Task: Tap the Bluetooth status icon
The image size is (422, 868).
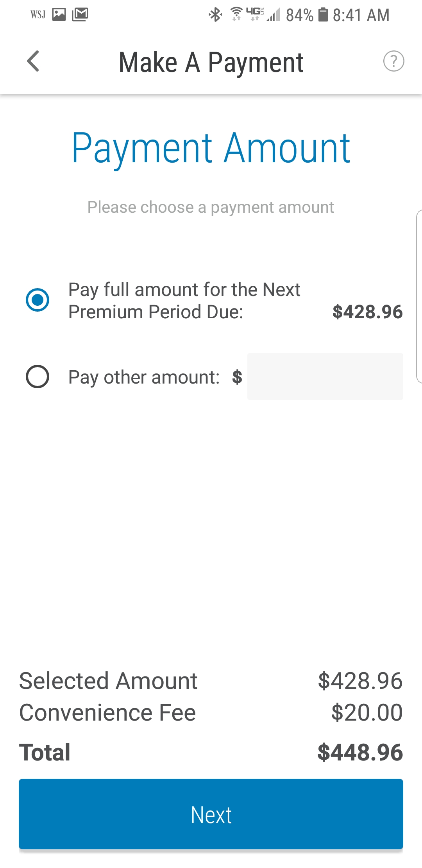Action: (x=215, y=15)
